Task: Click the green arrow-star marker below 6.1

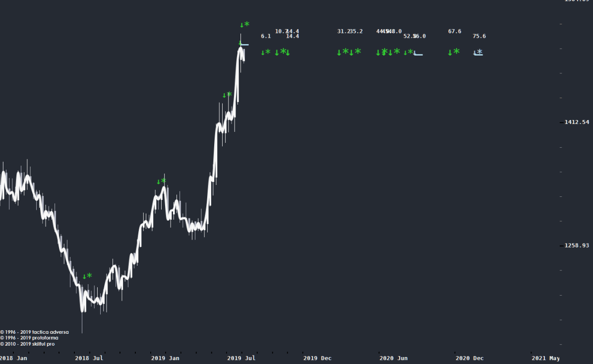Action: [266, 52]
